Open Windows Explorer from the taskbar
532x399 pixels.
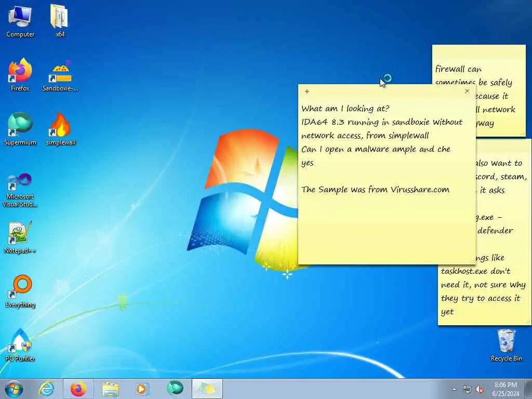coord(110,389)
